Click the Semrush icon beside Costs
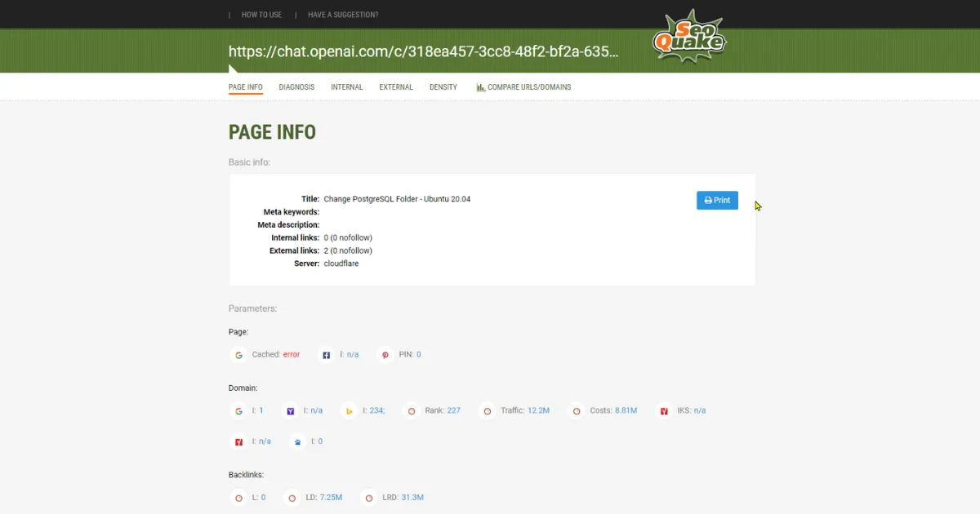 577,411
